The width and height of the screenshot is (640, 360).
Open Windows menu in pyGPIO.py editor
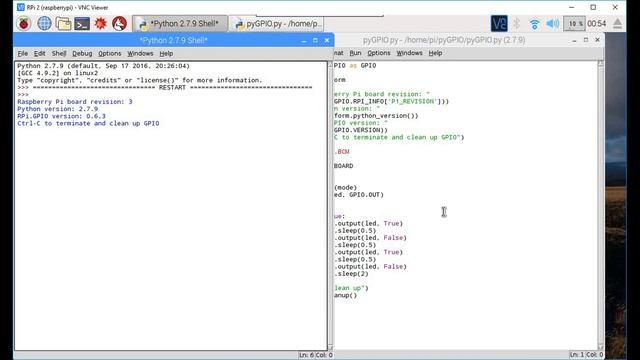tap(409, 53)
